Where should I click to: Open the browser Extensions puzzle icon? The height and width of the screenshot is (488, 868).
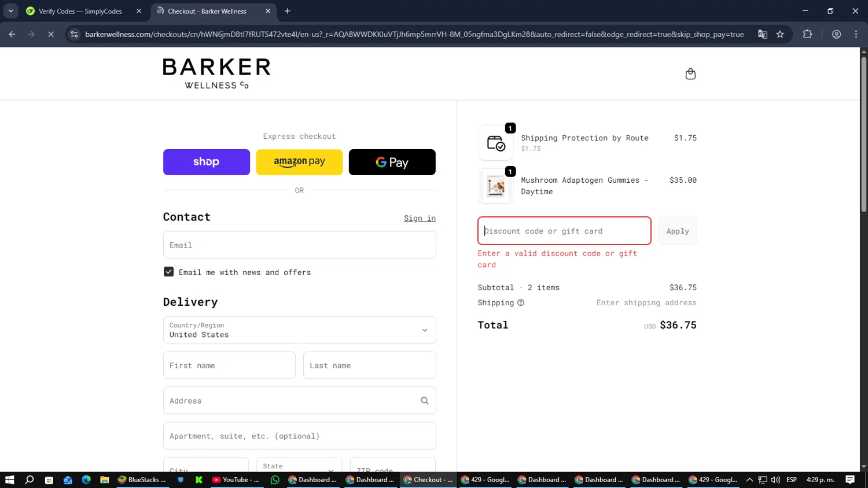point(808,34)
